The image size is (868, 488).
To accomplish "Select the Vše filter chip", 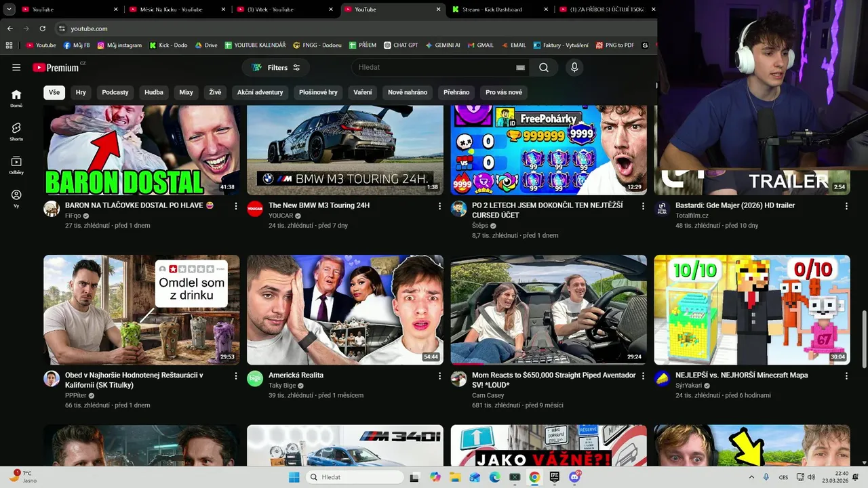I will click(x=54, y=92).
